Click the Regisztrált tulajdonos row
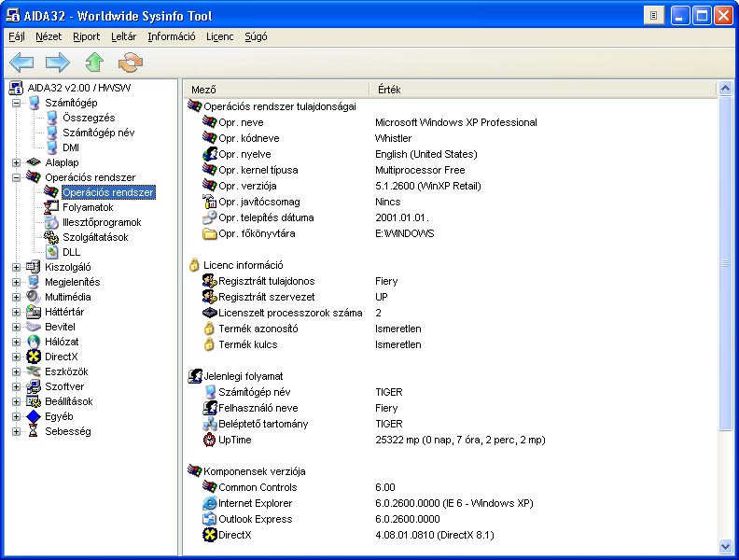 pos(450,281)
